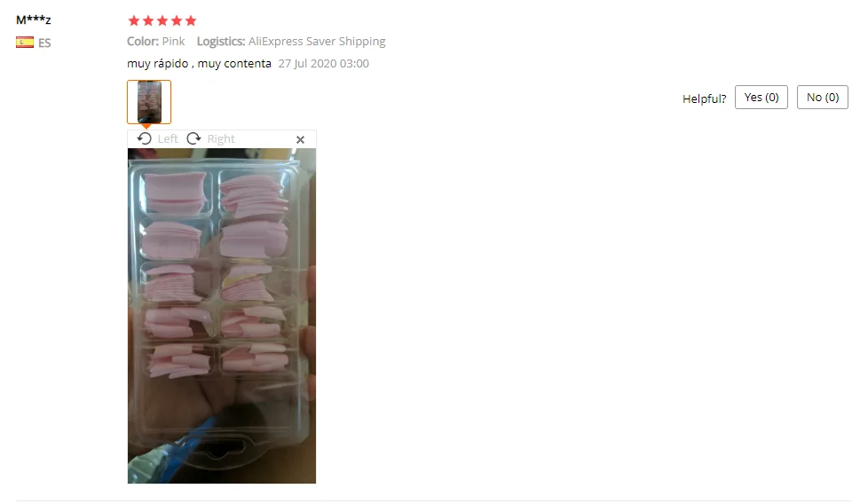
Task: Click the "Left" rotate label
Action: click(x=168, y=139)
